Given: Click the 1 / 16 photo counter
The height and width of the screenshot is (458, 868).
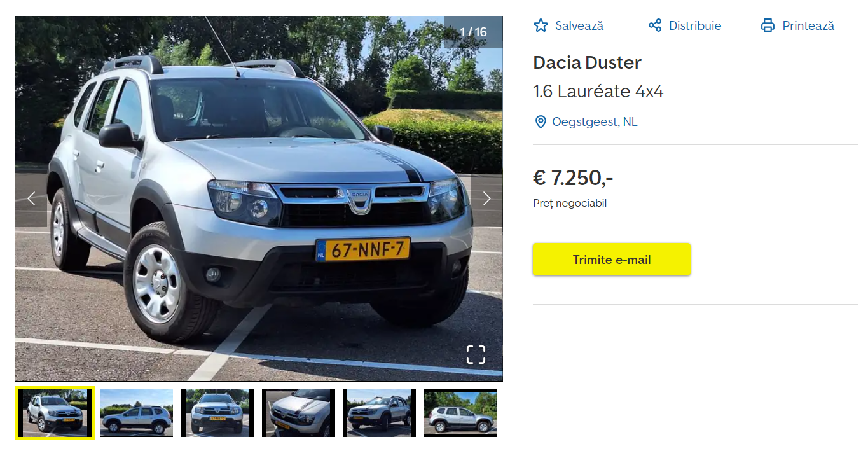Looking at the screenshot, I should 473,32.
